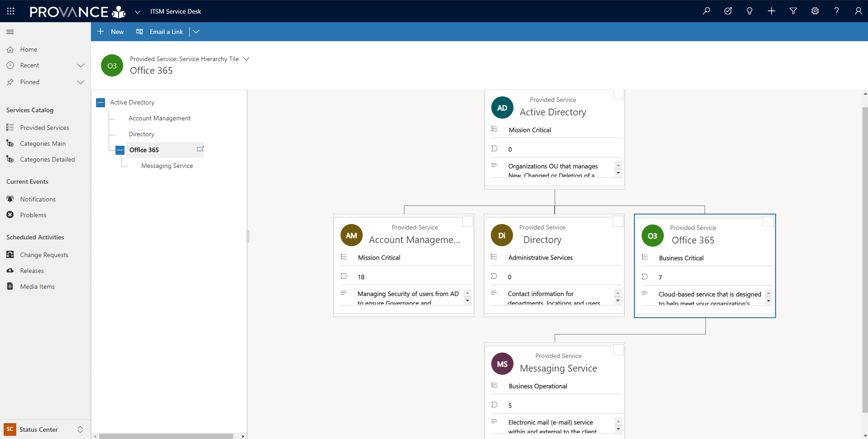Click the Notifications icon
The width and height of the screenshot is (868, 439).
point(10,199)
